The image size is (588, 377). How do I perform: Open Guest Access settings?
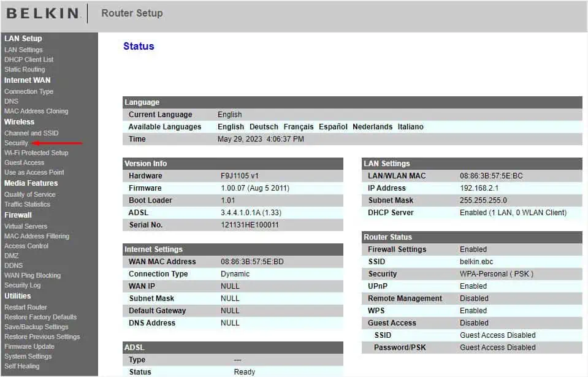[25, 162]
